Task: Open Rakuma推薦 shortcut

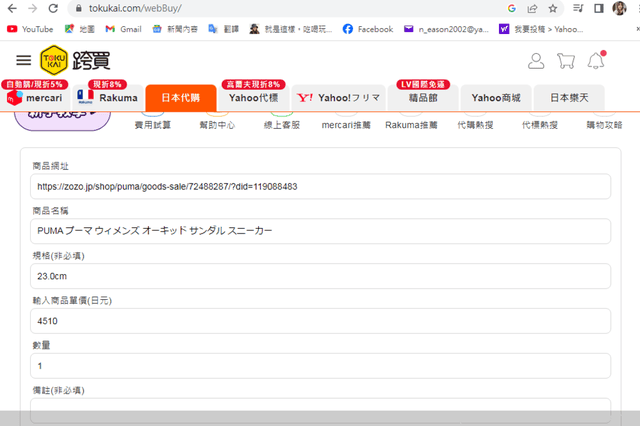Action: tap(411, 125)
